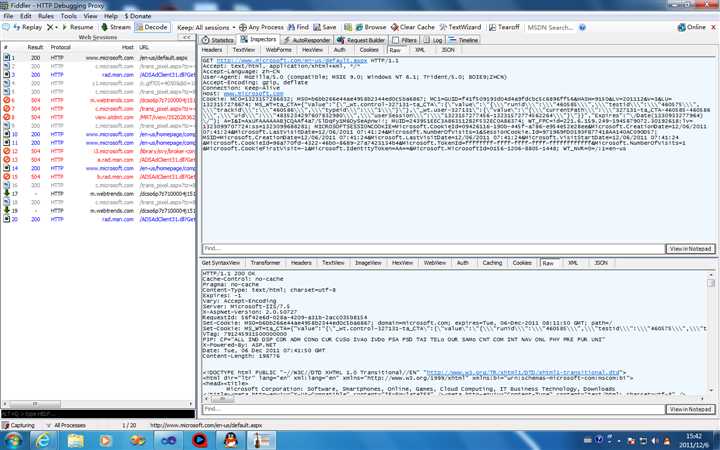
Task: Select session 20 rad.msn.com row
Action: pyautogui.click(x=98, y=219)
